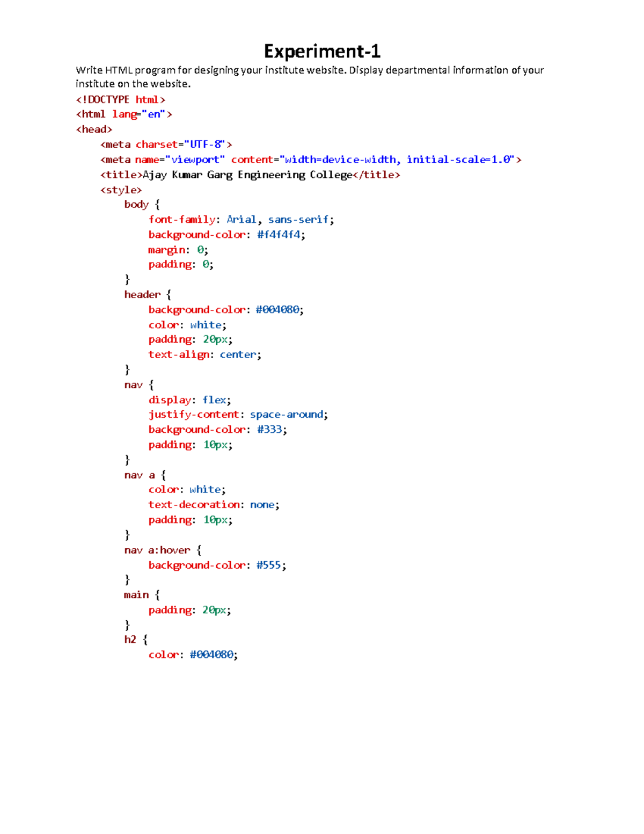Click the meta viewport tag line

point(310,159)
